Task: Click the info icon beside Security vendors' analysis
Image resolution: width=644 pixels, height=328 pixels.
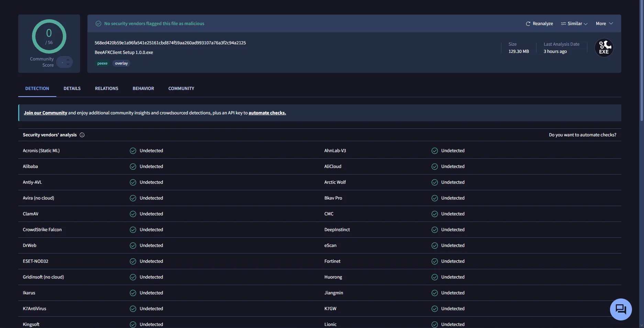Action: point(82,135)
